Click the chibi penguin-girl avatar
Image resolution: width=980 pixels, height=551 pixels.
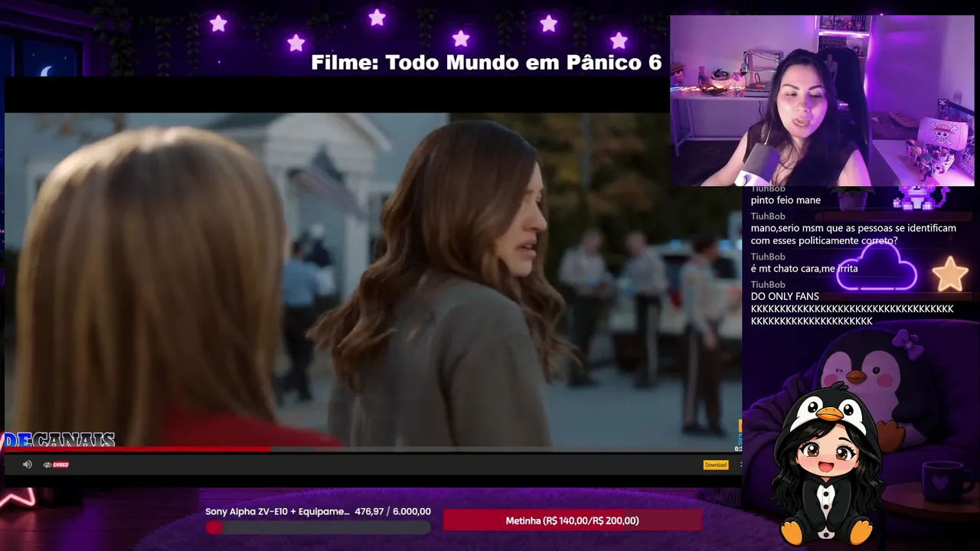tap(827, 465)
